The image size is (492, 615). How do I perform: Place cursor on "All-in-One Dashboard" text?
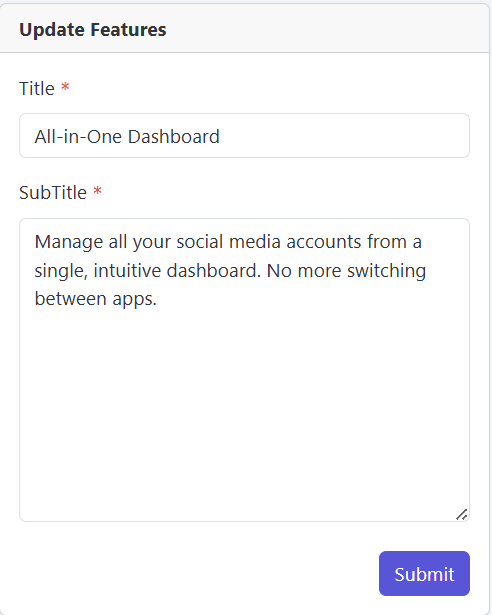127,136
